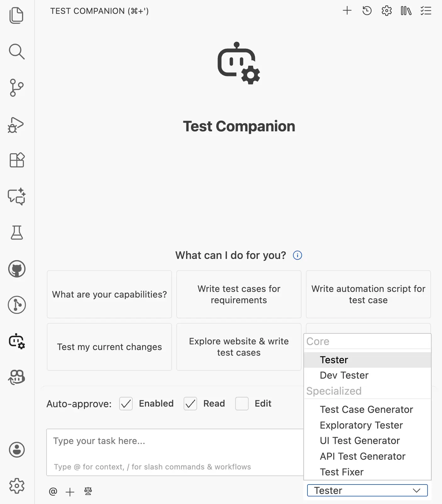Open the task checklist icon
Image resolution: width=442 pixels, height=504 pixels.
[x=426, y=11]
